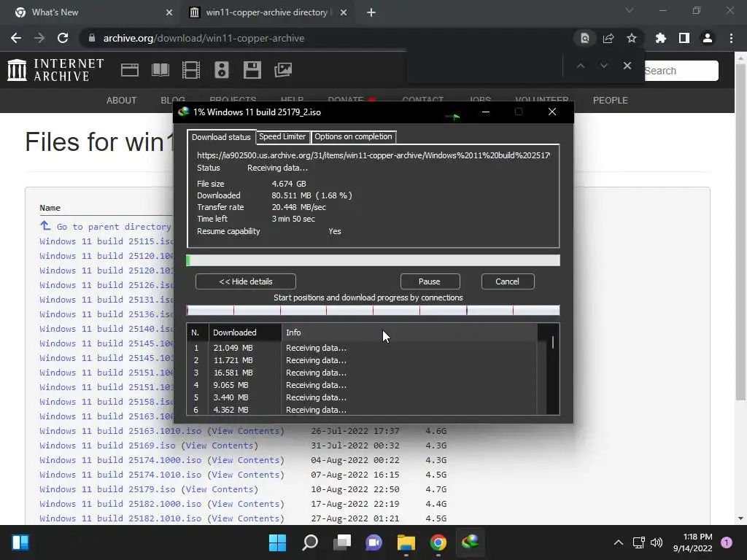Click Go to parent directory link
Image resolution: width=747 pixels, height=560 pixels.
pyautogui.click(x=113, y=227)
